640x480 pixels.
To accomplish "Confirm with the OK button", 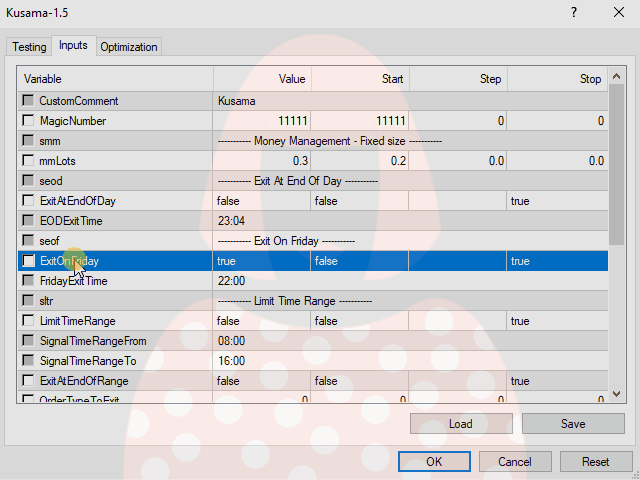I will [434, 462].
